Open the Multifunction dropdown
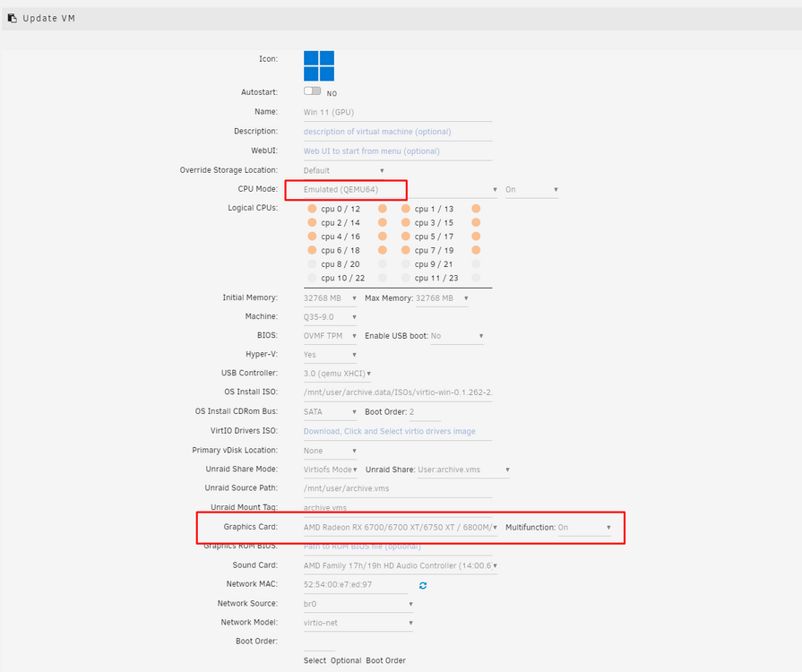 tap(584, 527)
